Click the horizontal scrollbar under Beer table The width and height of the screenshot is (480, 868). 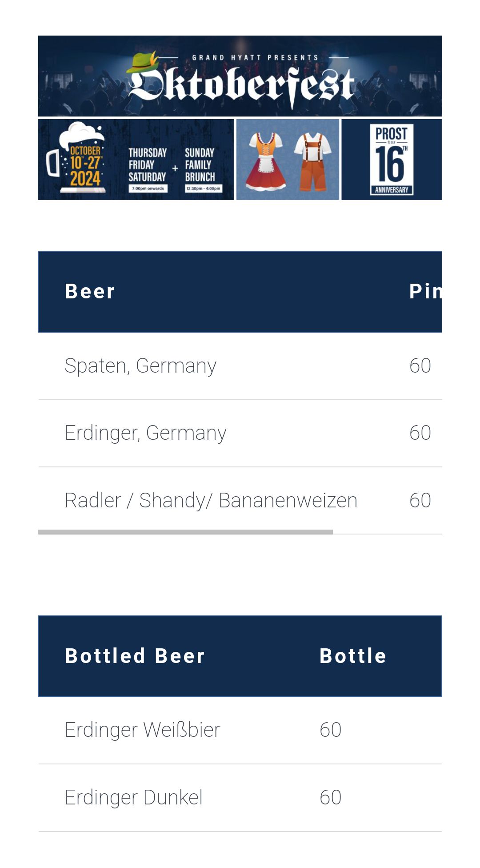pyautogui.click(x=185, y=532)
